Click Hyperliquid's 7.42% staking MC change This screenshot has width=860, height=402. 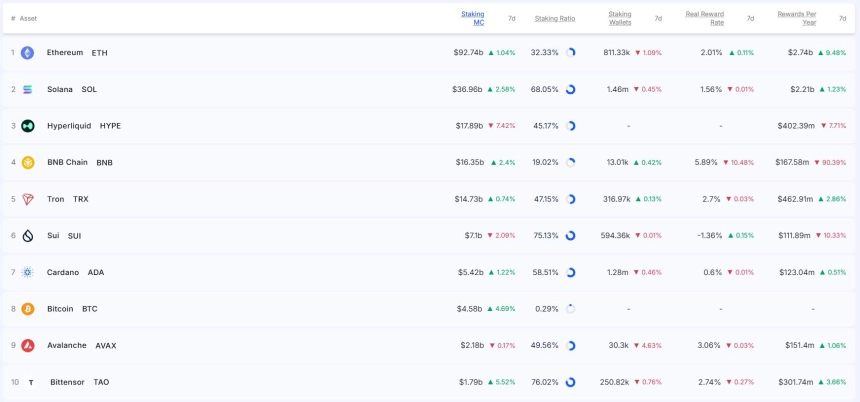(x=502, y=126)
